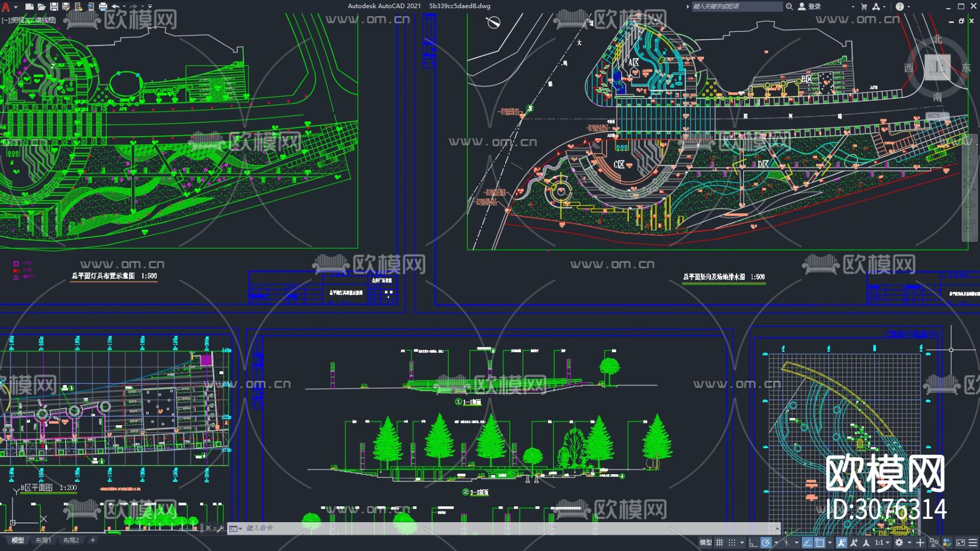Click the Isolate Objects icon

pyautogui.click(x=934, y=542)
